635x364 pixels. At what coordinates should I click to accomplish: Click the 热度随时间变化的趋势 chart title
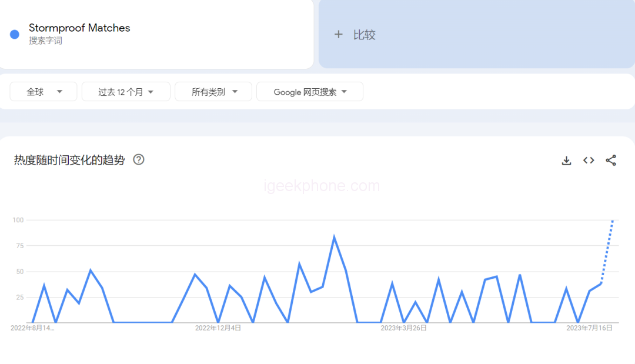(x=69, y=160)
